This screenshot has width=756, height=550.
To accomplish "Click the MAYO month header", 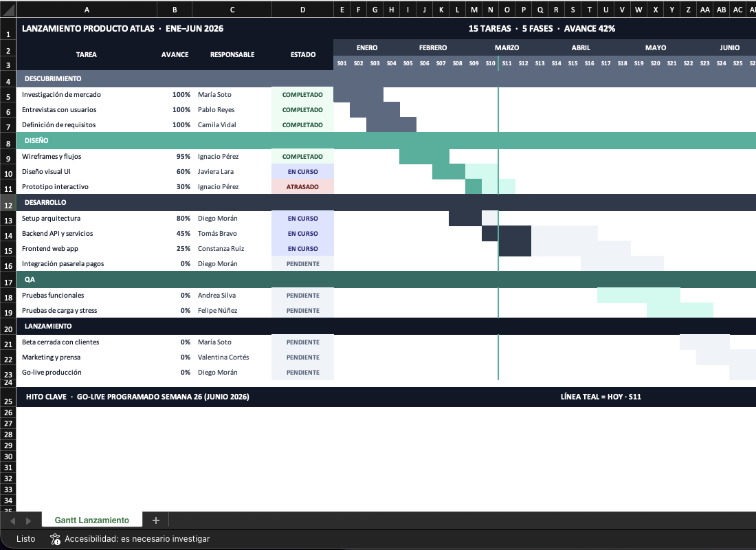I will [656, 47].
